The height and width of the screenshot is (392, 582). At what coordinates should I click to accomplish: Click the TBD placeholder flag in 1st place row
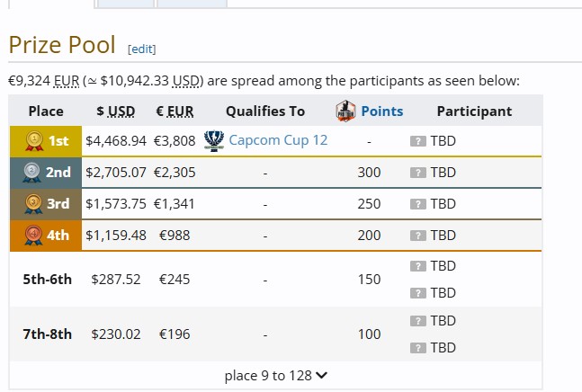(418, 141)
